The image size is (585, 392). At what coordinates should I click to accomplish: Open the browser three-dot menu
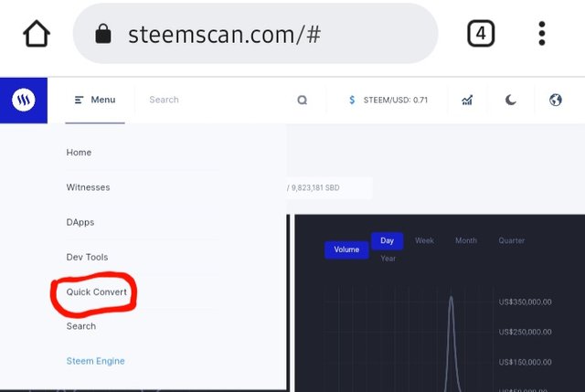click(542, 35)
